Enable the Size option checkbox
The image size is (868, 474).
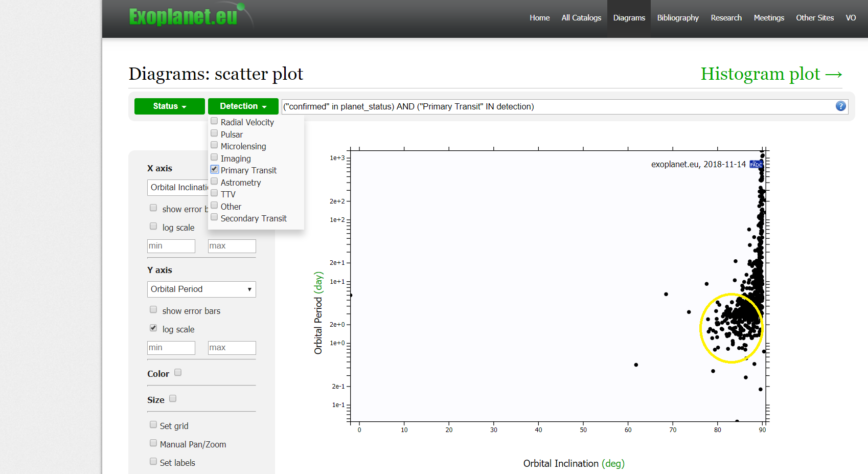tap(173, 399)
